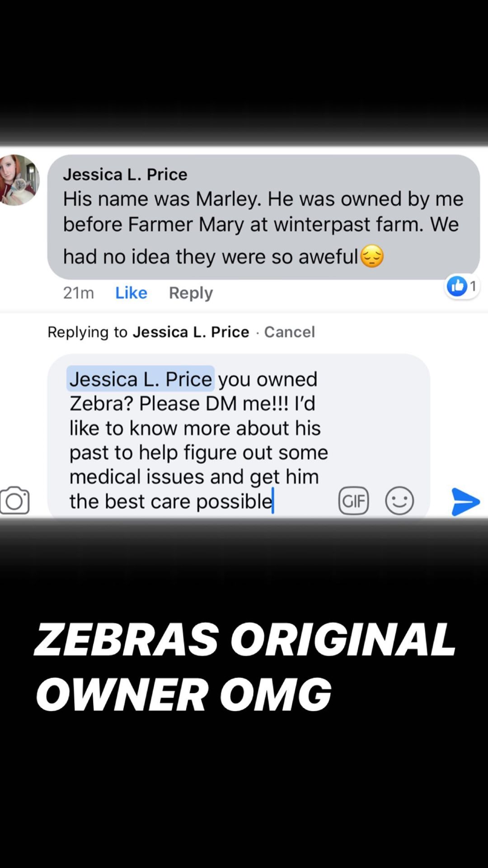Image resolution: width=488 pixels, height=868 pixels.
Task: Open commenter name Jessica L. Price in bubble
Action: (125, 175)
